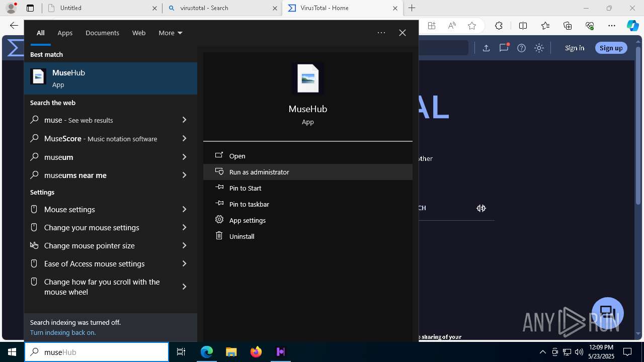Open File Explorer from the taskbar
Viewport: 644px width, 362px height.
point(231,352)
